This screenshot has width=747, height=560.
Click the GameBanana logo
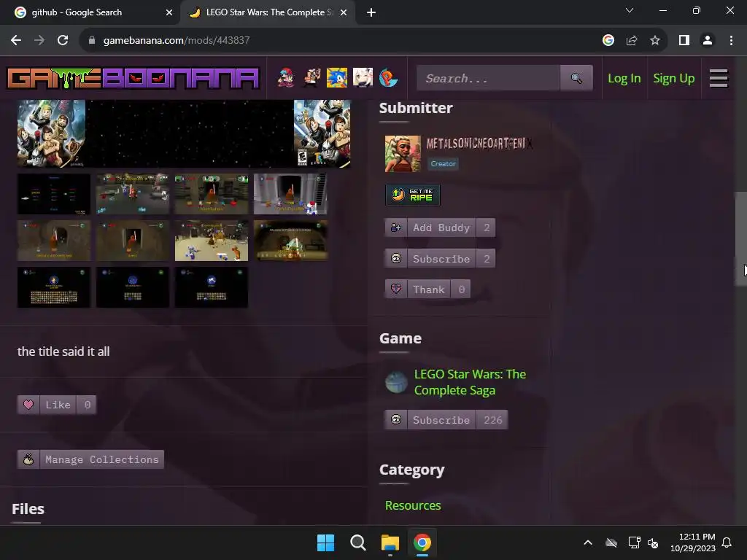click(x=133, y=79)
